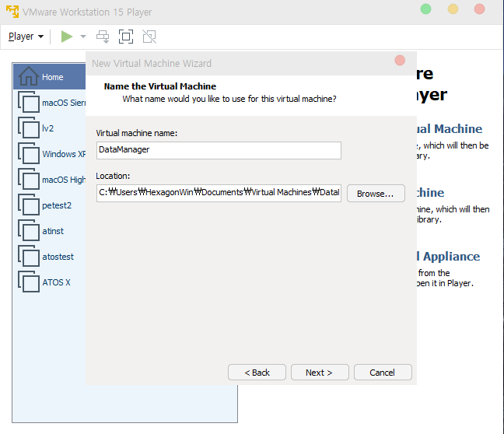The width and height of the screenshot is (504, 434).
Task: Click the macOS Sierra VM icon
Action: tap(29, 102)
